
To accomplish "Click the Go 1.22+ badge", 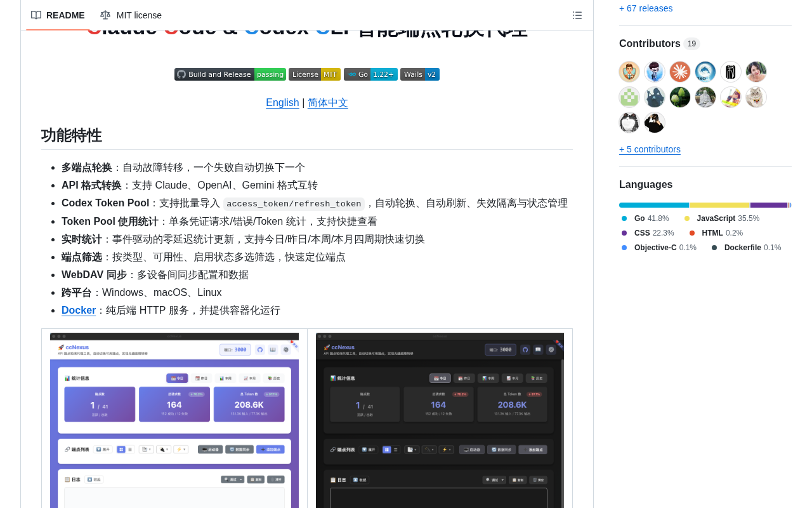I will (370, 74).
